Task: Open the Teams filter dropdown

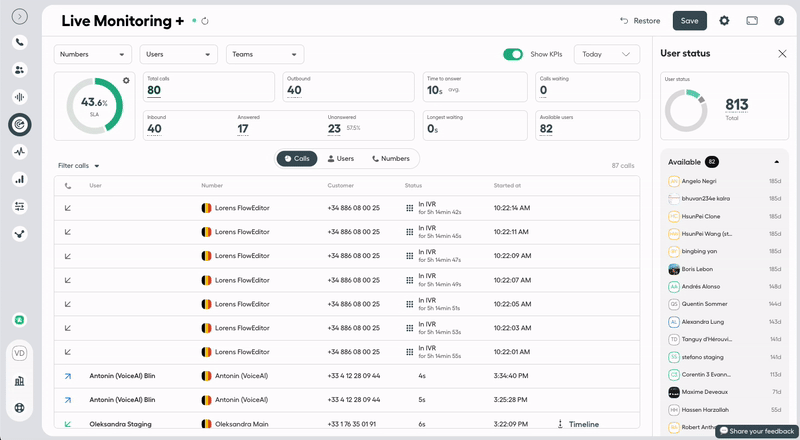Action: [x=264, y=54]
